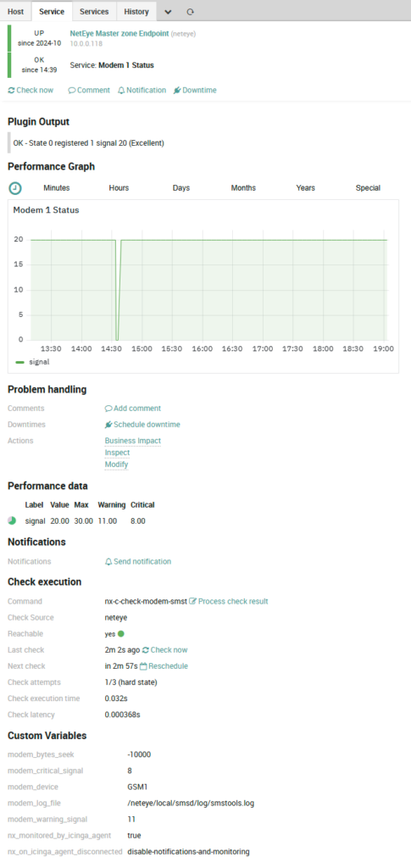Viewport: 411px width, 868px height.
Task: Select the Special graph range
Action: pos(368,187)
